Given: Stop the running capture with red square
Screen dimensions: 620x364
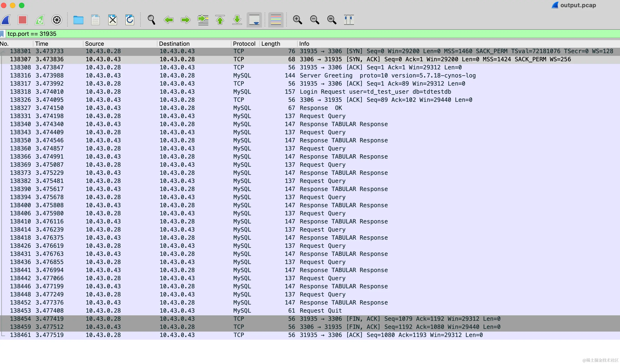Looking at the screenshot, I should tap(22, 20).
